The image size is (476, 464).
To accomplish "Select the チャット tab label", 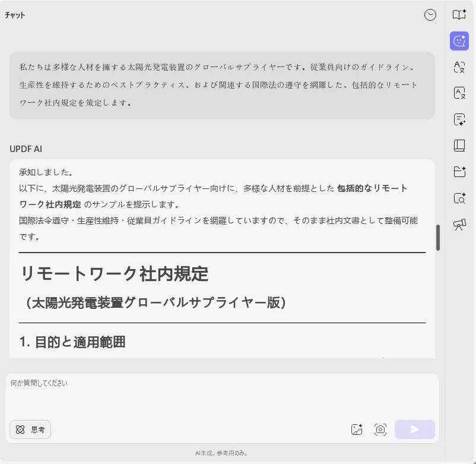I will click(x=14, y=15).
